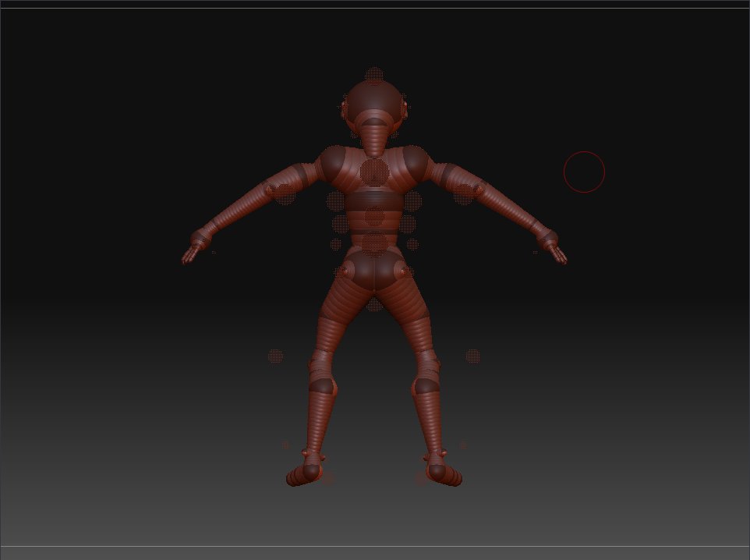This screenshot has height=560, width=750.
Task: Select the pelvis ZSphere at the hips
Action: (374, 271)
